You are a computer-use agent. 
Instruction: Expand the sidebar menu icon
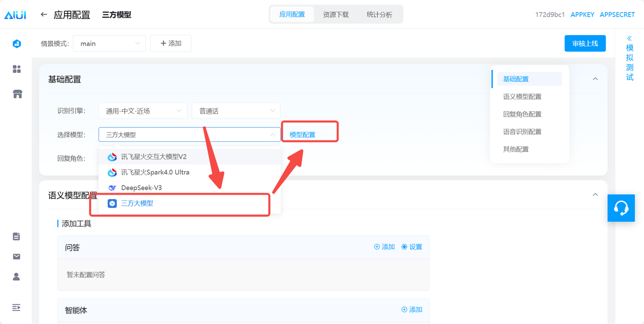17,307
